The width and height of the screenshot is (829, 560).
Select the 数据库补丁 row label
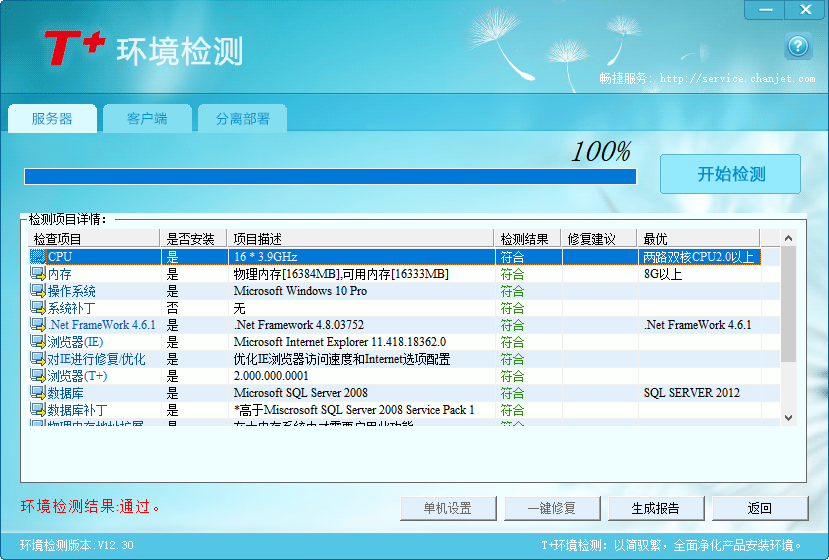pyautogui.click(x=77, y=410)
